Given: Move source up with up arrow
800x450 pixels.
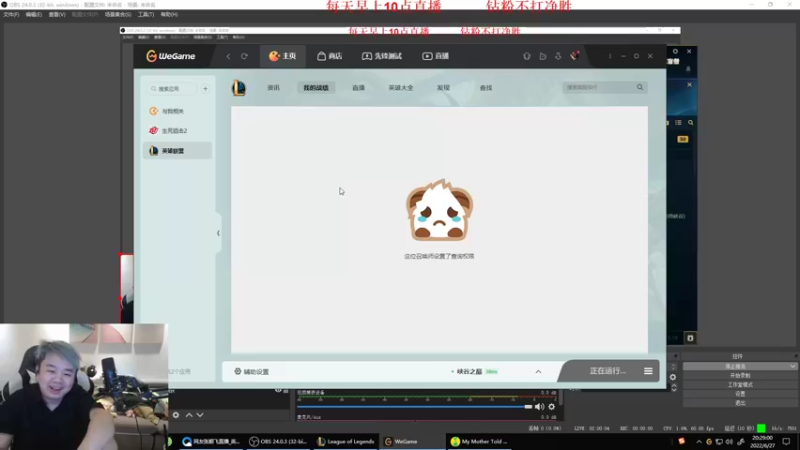Looking at the screenshot, I should click(x=189, y=415).
